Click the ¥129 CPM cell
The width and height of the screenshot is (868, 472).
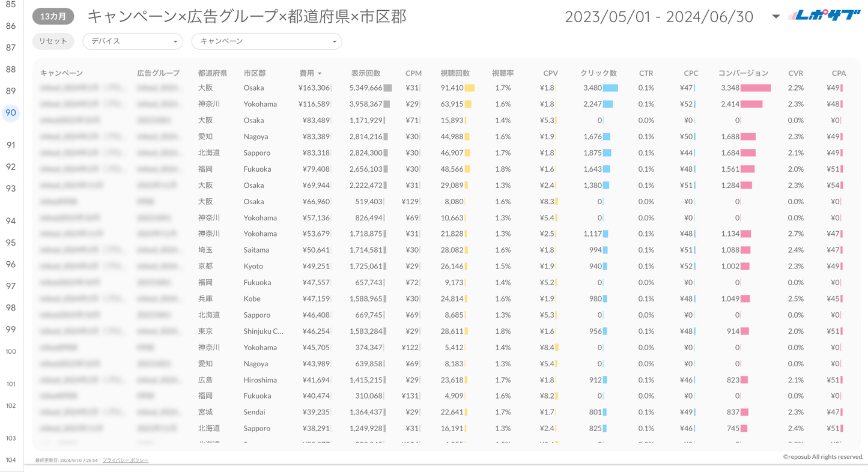pos(410,201)
